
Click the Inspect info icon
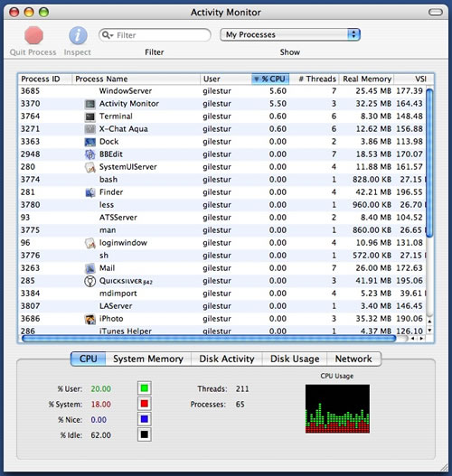coord(78,35)
